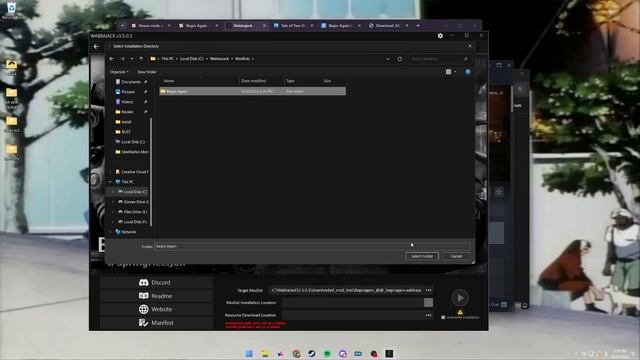Select Network in the sidebar tree
The image size is (640, 360).
pyautogui.click(x=128, y=232)
